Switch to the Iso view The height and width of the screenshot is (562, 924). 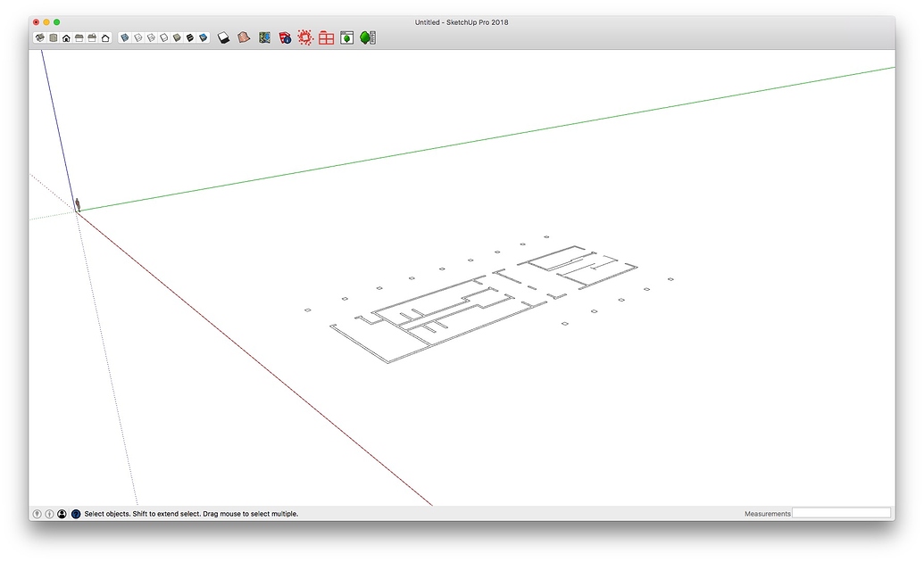tap(37, 37)
